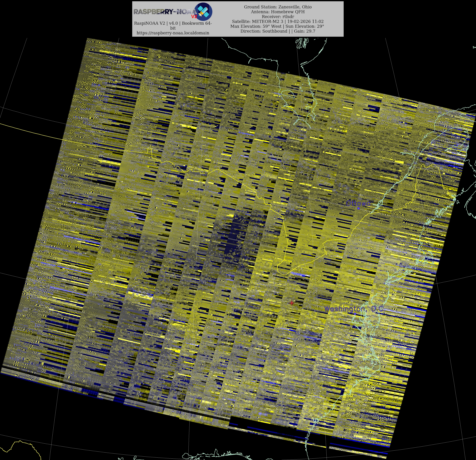This screenshot has height=460, width=476.
Task: Click the Satellite: METEOR-M2 3 line
Action: pos(278,21)
